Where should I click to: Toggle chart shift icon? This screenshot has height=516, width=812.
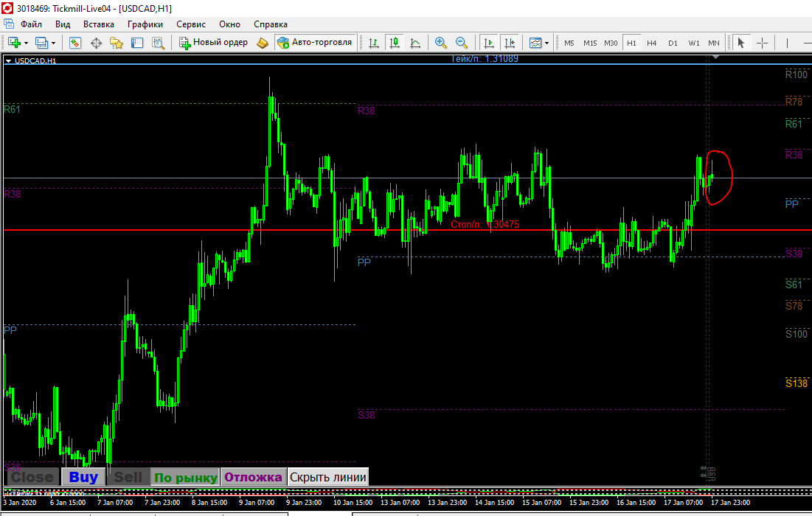pyautogui.click(x=510, y=43)
